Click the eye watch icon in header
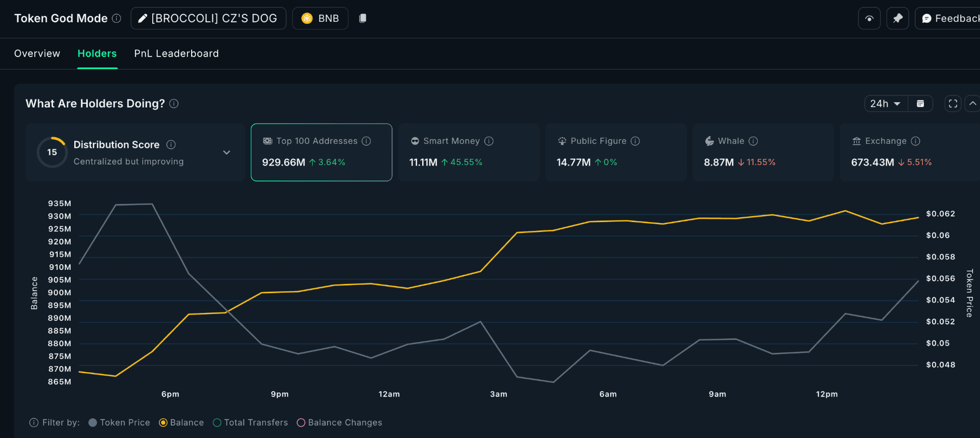The image size is (980, 438). [x=869, y=19]
